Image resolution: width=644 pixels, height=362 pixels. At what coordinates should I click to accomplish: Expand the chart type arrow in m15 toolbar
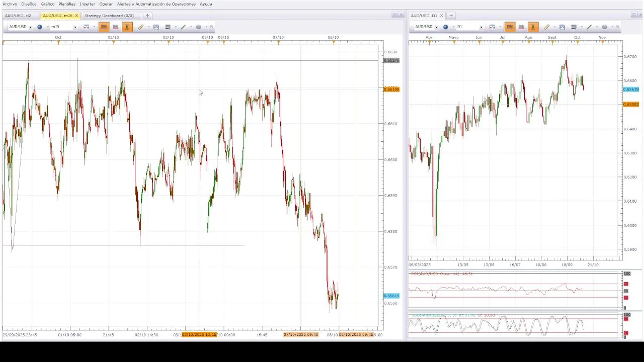(94, 27)
